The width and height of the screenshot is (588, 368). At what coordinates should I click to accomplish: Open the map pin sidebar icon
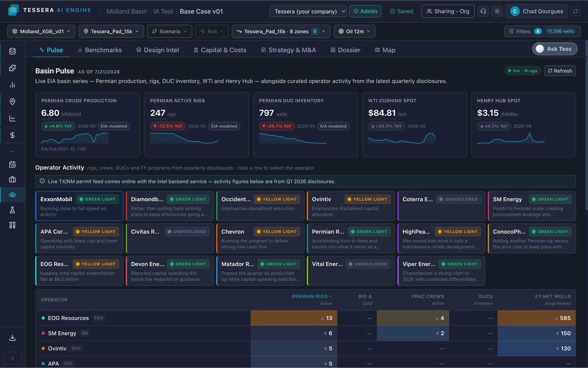pos(12,101)
